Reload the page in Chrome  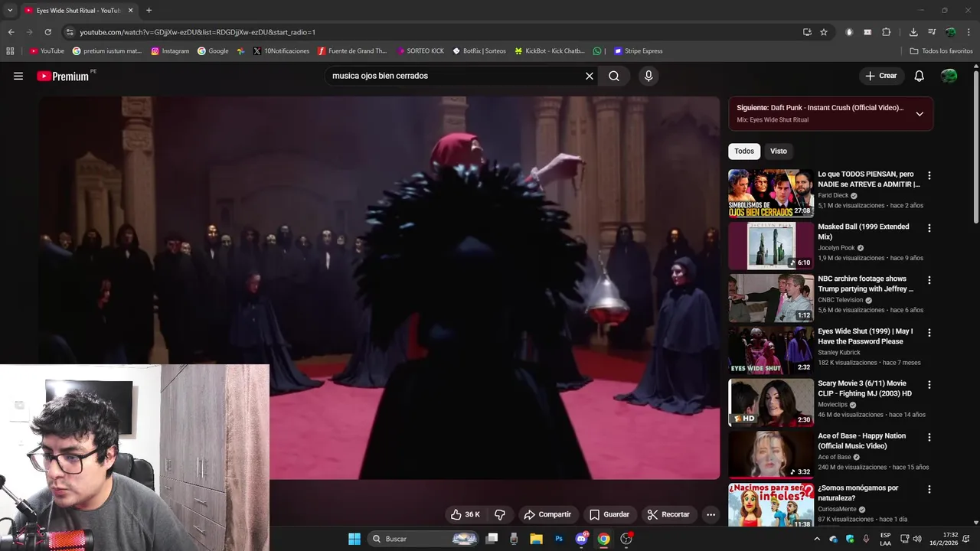click(47, 32)
